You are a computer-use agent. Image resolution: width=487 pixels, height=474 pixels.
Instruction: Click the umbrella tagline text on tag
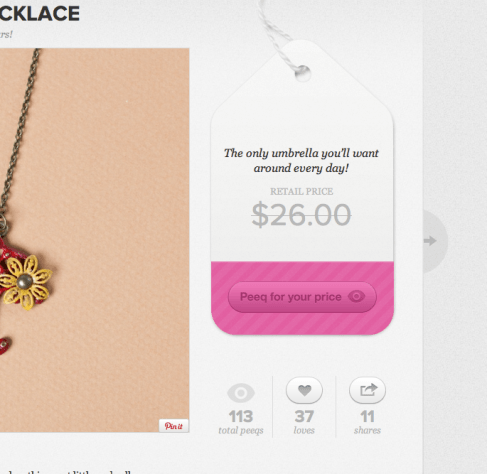tap(301, 160)
